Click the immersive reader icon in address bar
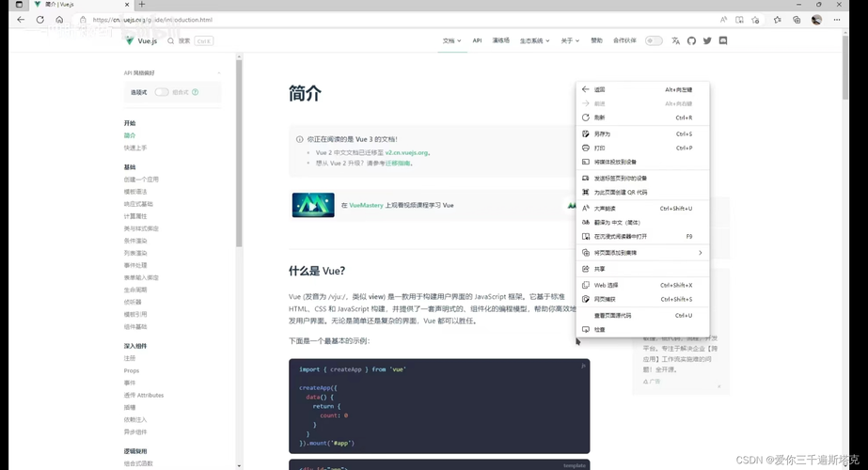This screenshot has height=470, width=868. (x=739, y=20)
